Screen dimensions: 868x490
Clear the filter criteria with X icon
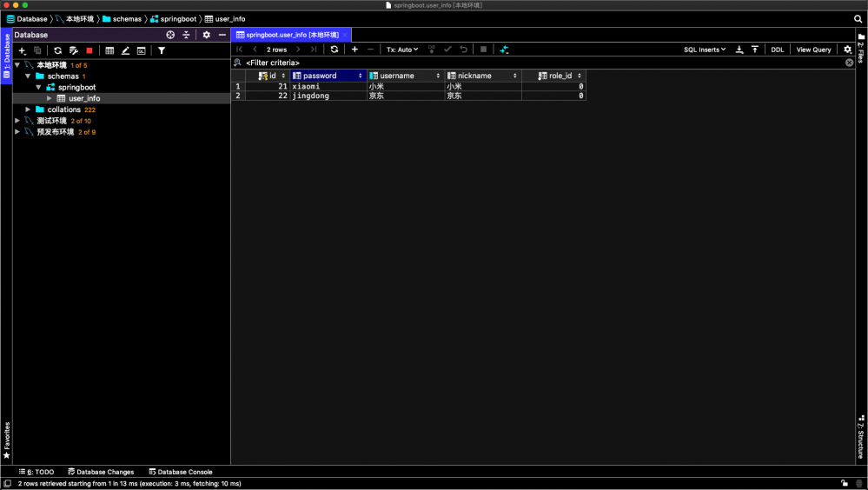849,63
